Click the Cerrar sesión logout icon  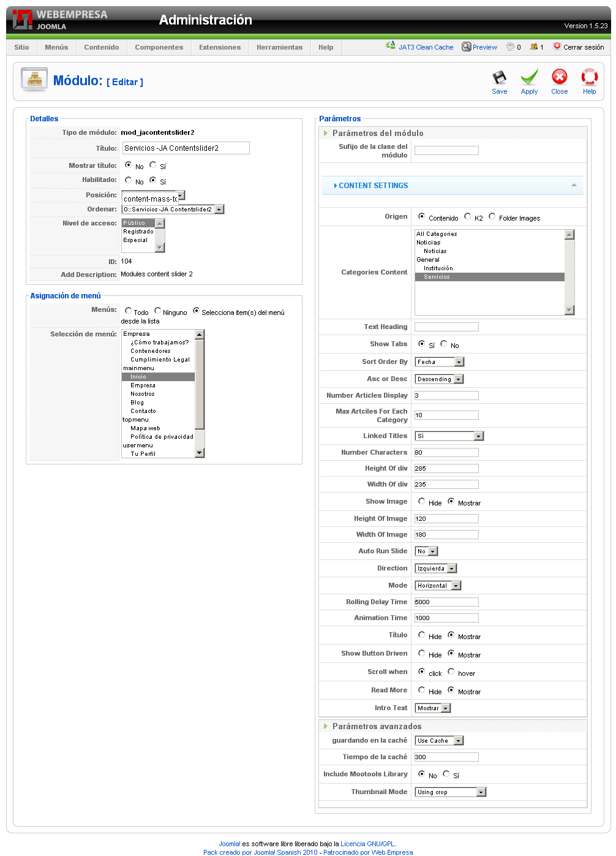pyautogui.click(x=557, y=46)
